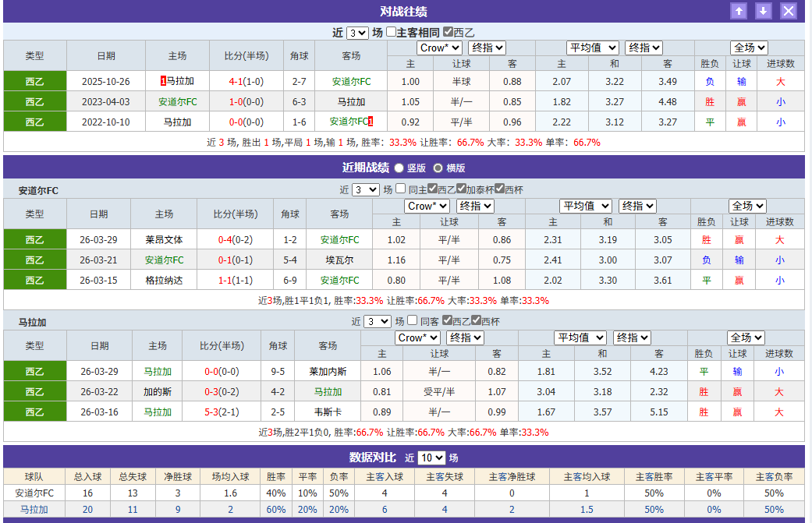
Task: Select the 竖版 radio button
Action: pos(399,168)
